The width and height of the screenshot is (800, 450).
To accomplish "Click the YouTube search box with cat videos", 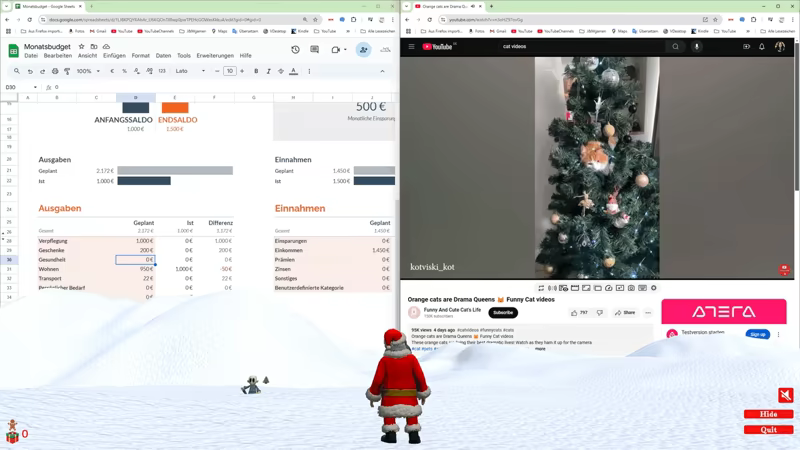I will click(582, 46).
